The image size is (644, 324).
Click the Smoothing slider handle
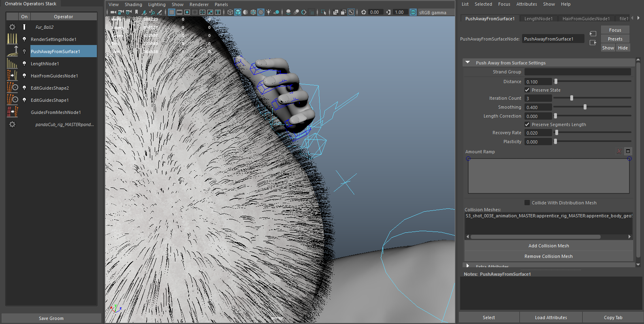click(x=585, y=107)
